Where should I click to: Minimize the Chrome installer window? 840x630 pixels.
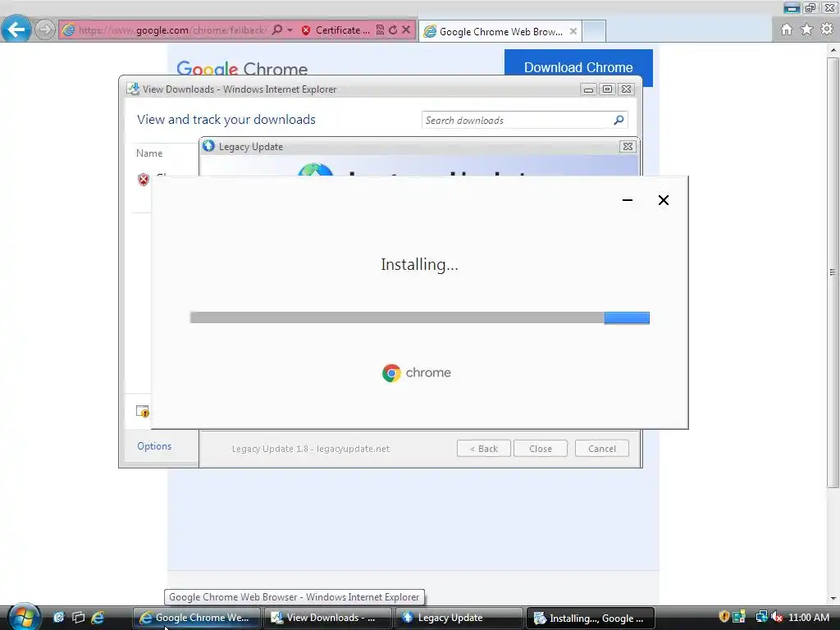tap(628, 200)
